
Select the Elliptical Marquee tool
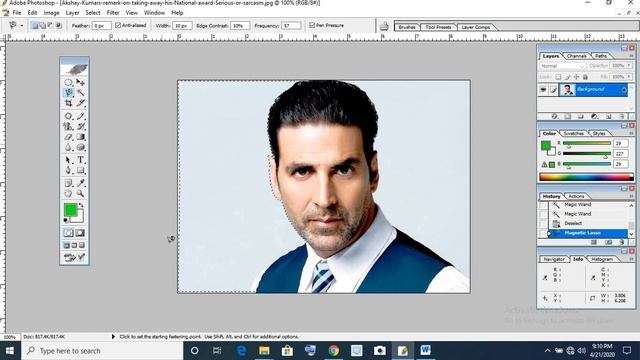point(68,82)
